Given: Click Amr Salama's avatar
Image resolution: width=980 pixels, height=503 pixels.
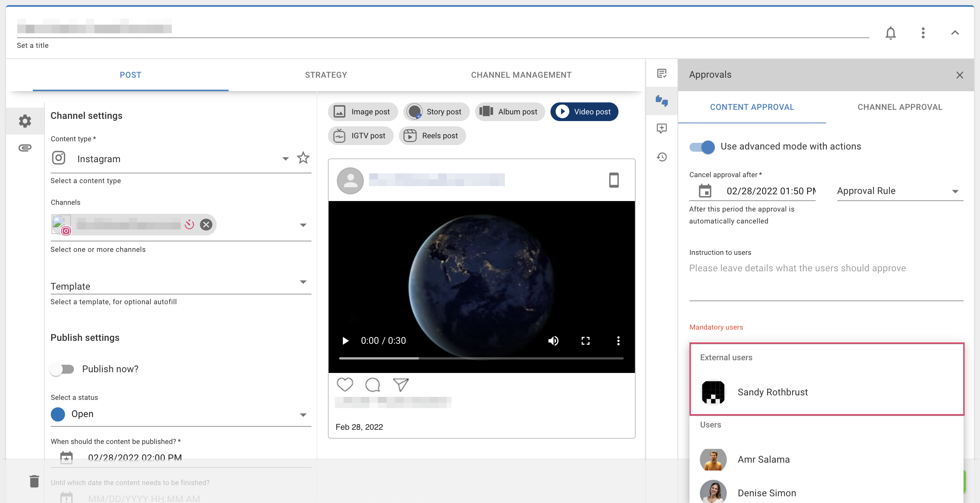Looking at the screenshot, I should (713, 460).
